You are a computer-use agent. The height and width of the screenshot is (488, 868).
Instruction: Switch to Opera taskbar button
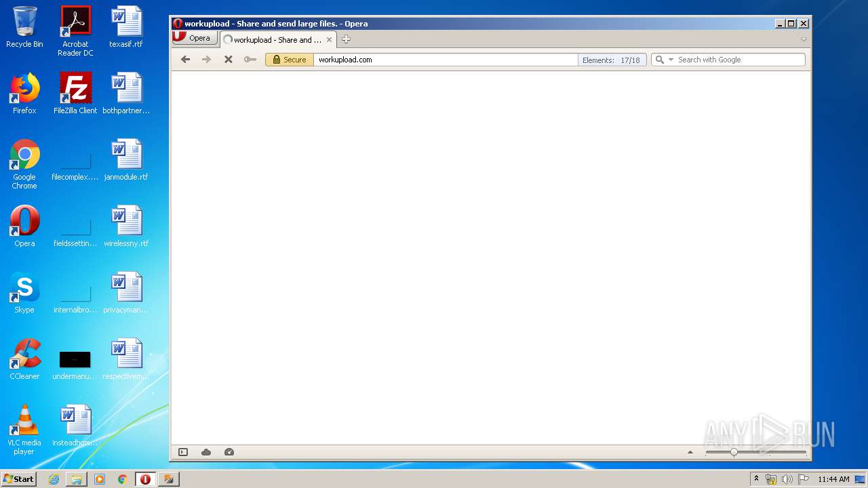coord(145,479)
